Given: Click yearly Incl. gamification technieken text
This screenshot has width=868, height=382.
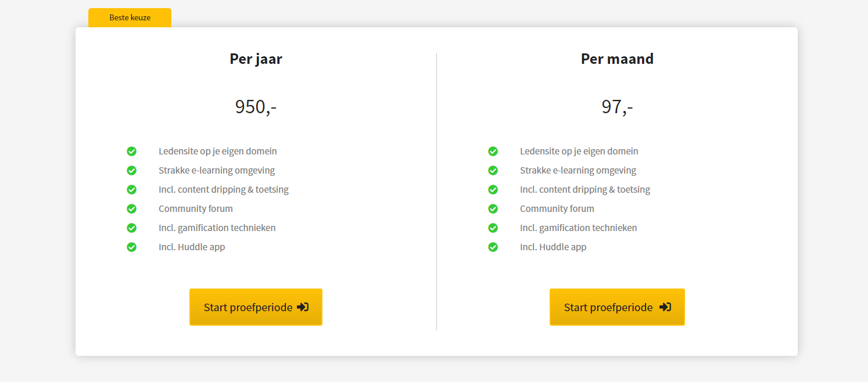Looking at the screenshot, I should 217,228.
